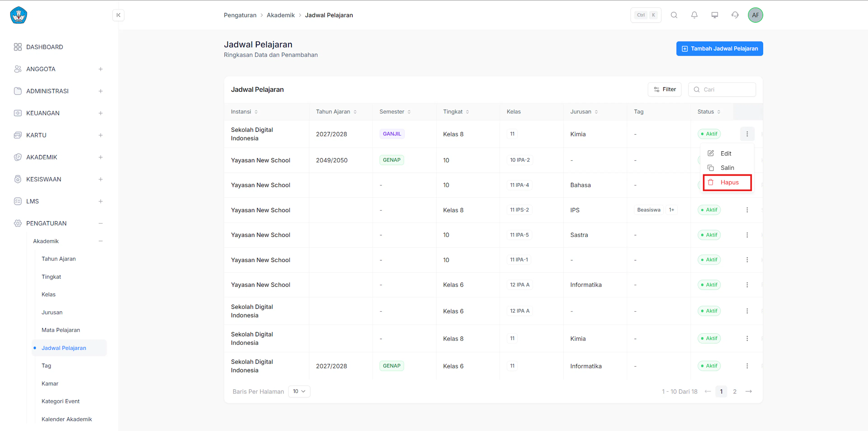Open notifications bell icon

click(694, 15)
